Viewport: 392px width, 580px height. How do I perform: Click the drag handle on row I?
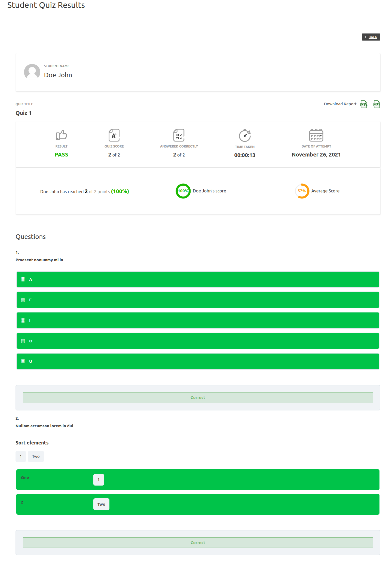click(23, 321)
